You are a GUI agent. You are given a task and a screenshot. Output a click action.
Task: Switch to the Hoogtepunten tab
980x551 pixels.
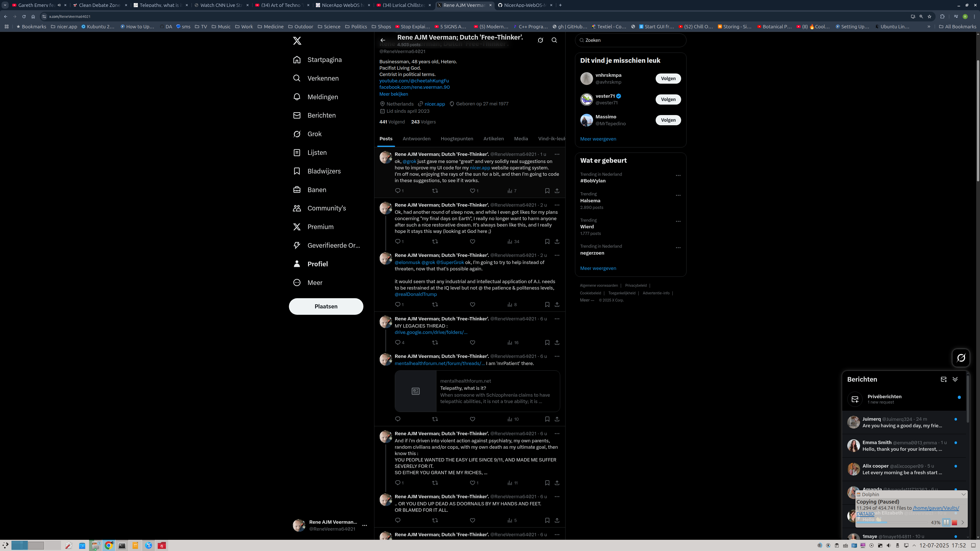point(457,139)
